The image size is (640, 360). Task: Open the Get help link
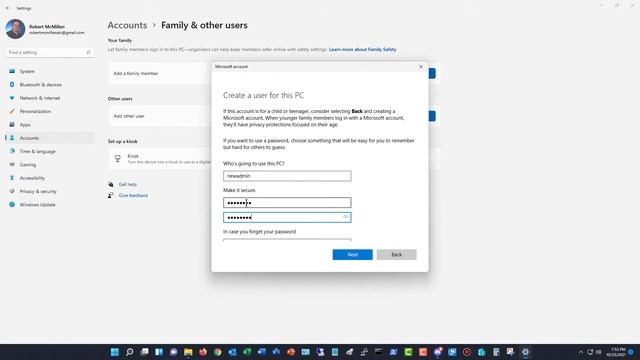pos(128,184)
